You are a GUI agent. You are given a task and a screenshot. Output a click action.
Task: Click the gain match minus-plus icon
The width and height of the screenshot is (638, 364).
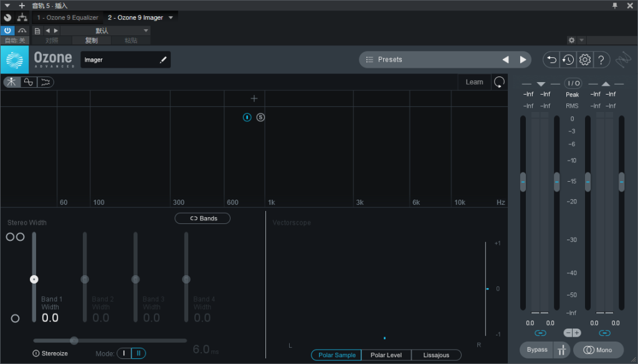(x=573, y=333)
